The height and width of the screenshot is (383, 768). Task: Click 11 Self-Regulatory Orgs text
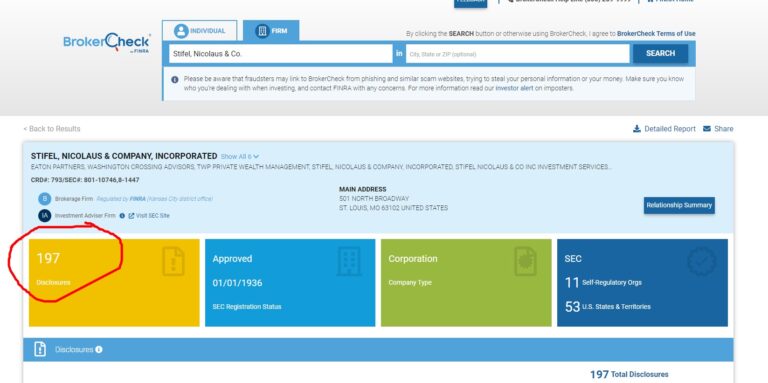tap(603, 282)
